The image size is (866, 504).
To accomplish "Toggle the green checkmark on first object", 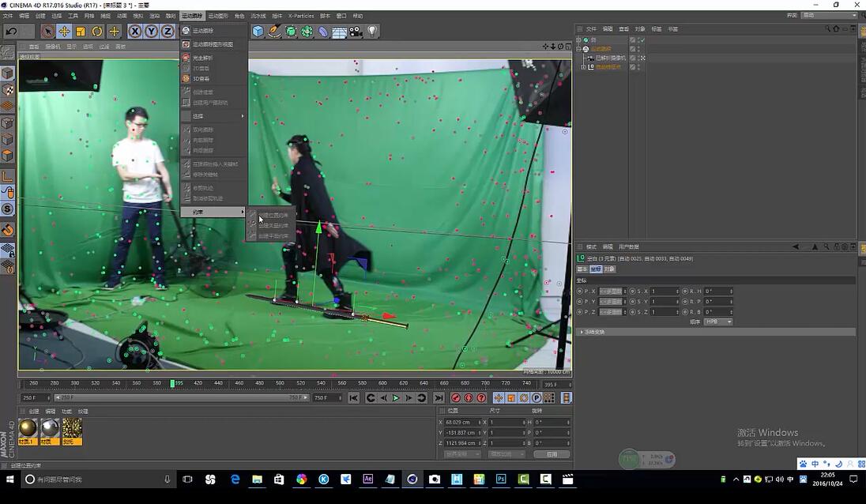I will point(642,39).
